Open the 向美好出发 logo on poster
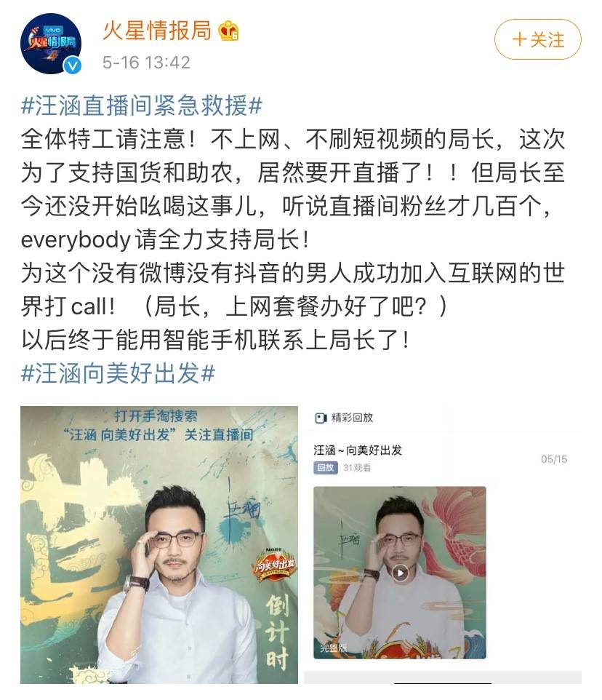 (x=274, y=565)
